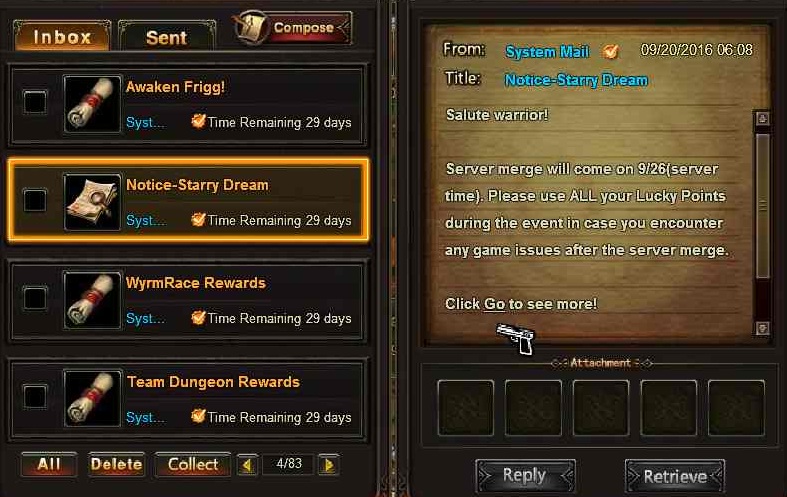This screenshot has height=497, width=787.
Task: Tick the WyrmRace Rewards mail checkbox
Action: [35, 298]
